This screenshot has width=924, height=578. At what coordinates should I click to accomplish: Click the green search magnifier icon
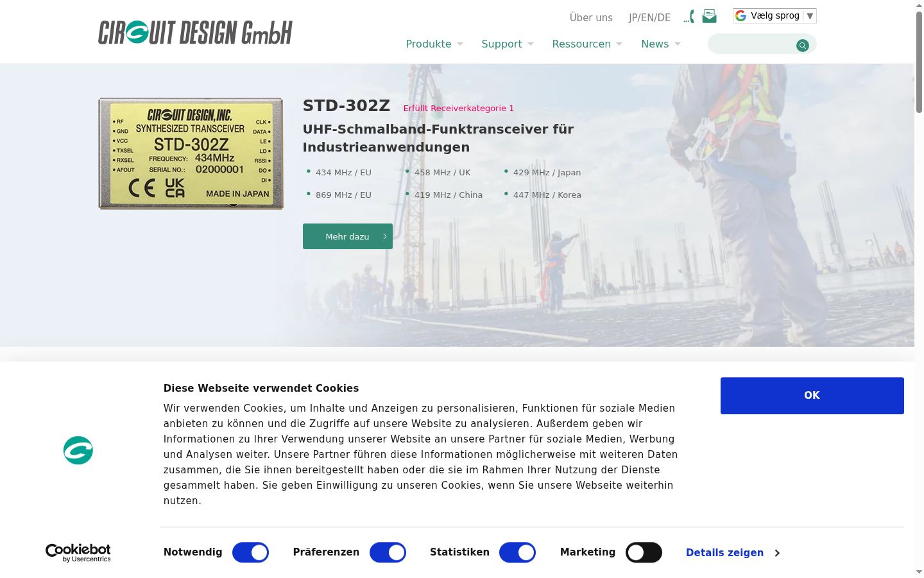(802, 45)
